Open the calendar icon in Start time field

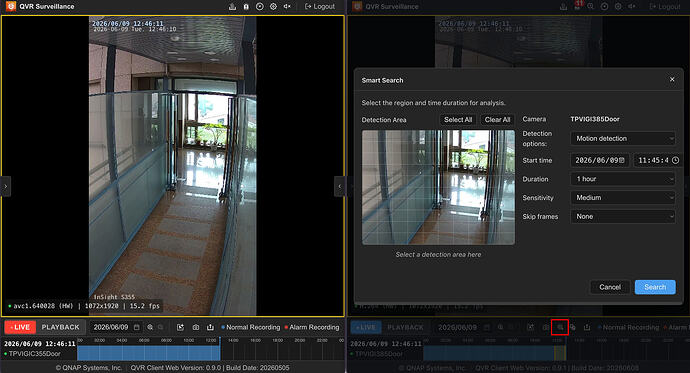coord(622,161)
